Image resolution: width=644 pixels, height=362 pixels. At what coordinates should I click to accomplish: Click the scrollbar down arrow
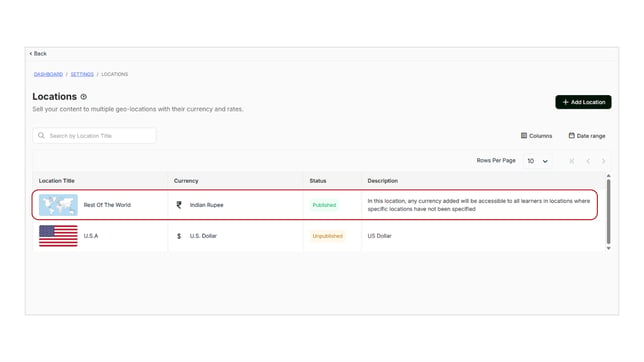(608, 248)
